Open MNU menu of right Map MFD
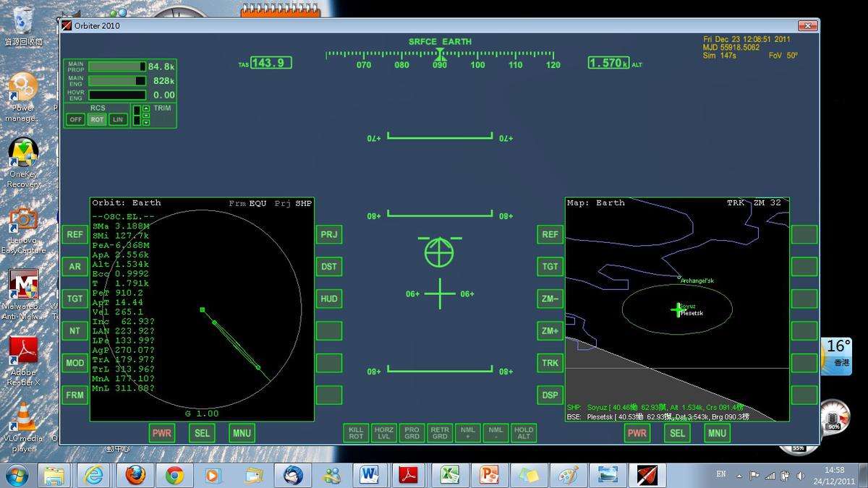The height and width of the screenshot is (488, 868). pyautogui.click(x=717, y=433)
